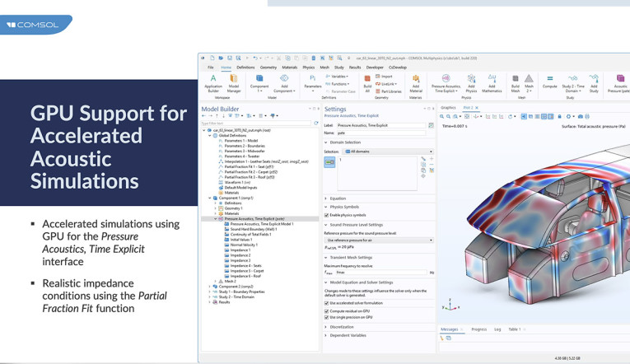Select the Waveform 1 tree node
Viewport: 630px width, 364px height.
tap(234, 182)
